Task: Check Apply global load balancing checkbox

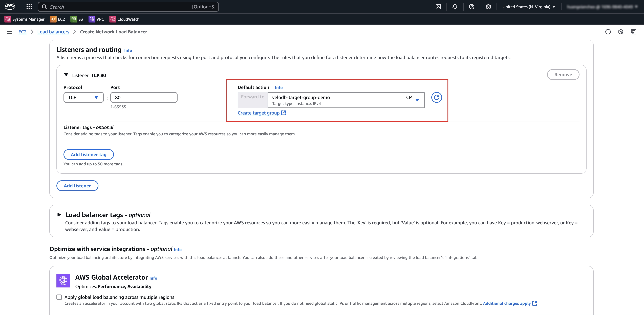Action: (59, 297)
